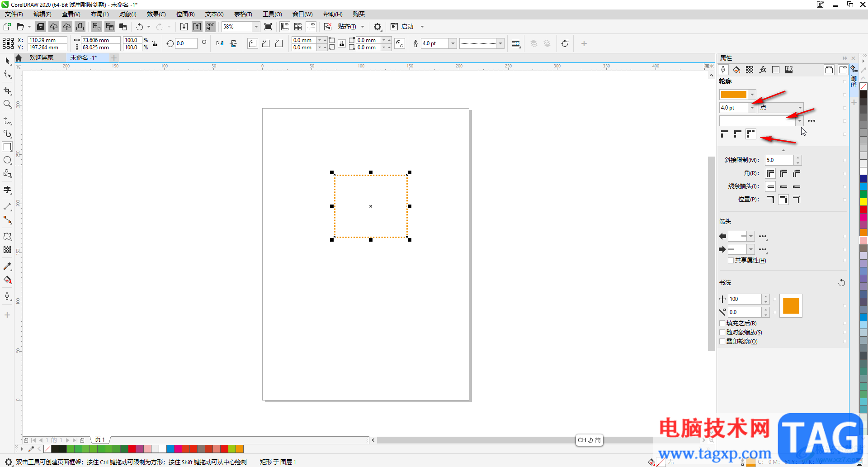Click the 贴齐 snap button
Viewport: 868px width, 467px height.
(x=347, y=27)
